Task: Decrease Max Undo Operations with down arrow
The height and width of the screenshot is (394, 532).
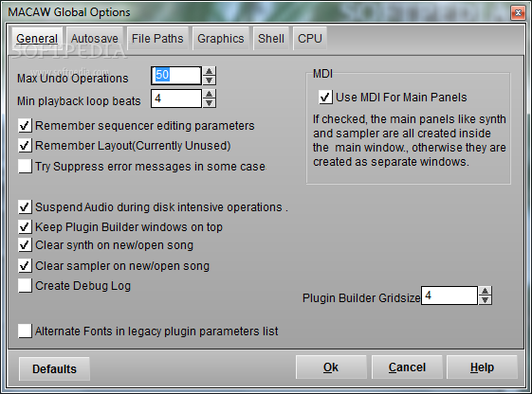Action: click(x=209, y=80)
